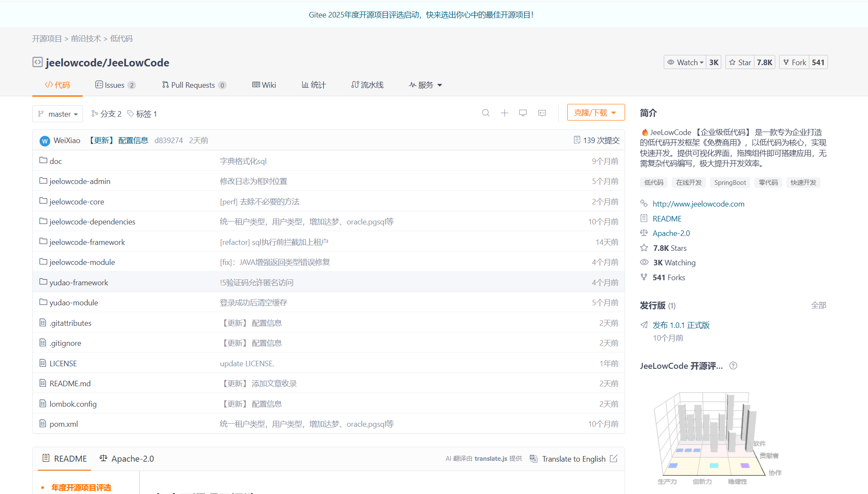Click the help icon next to 开源评估

coord(733,366)
